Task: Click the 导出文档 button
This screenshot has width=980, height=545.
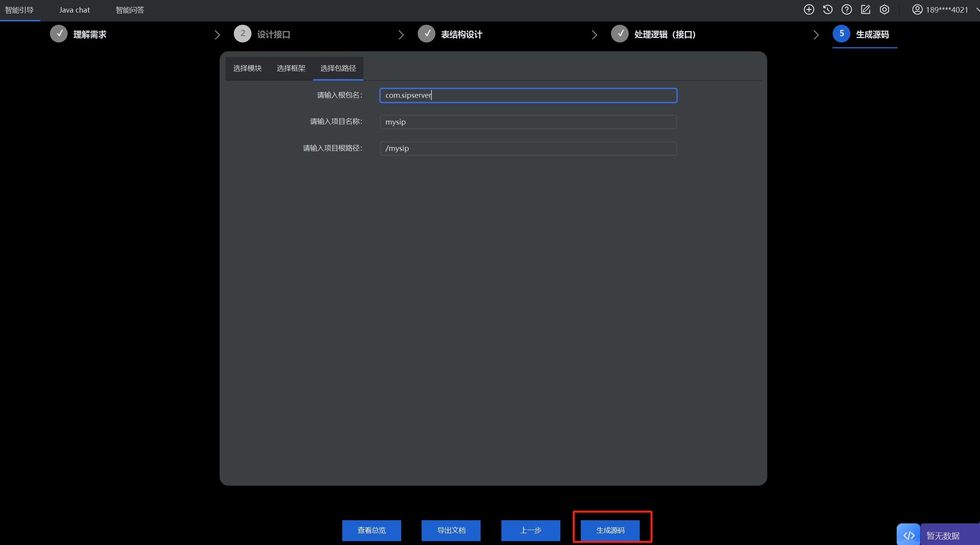Action: 451,530
